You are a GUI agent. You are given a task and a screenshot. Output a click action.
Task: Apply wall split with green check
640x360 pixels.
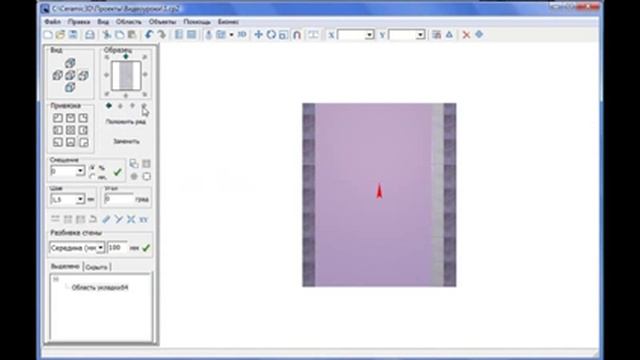click(x=146, y=248)
